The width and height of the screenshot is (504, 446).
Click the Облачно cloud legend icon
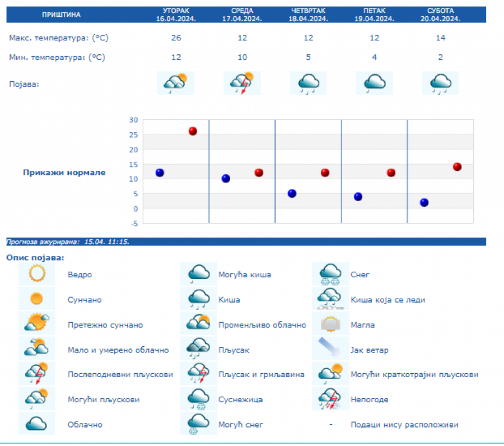[37, 424]
